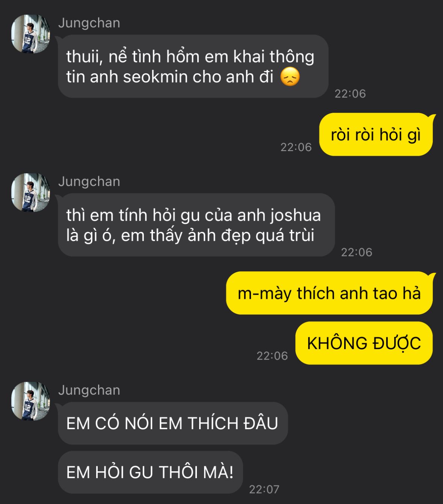Screen dimensions: 443x504
Task: Click the Jungchan name above the last messages
Action: tap(89, 390)
